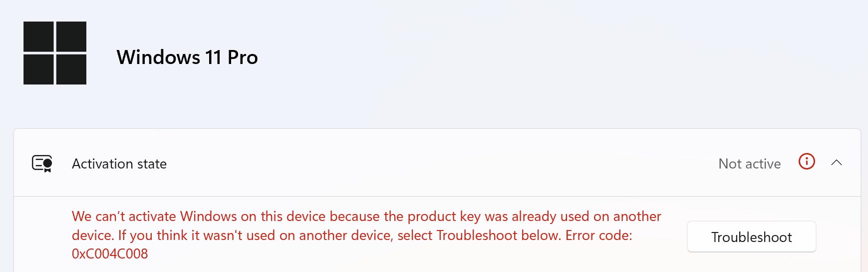Click the '11' in Windows 11 Pro heading
Viewport: 868px width, 272px height.
(213, 57)
